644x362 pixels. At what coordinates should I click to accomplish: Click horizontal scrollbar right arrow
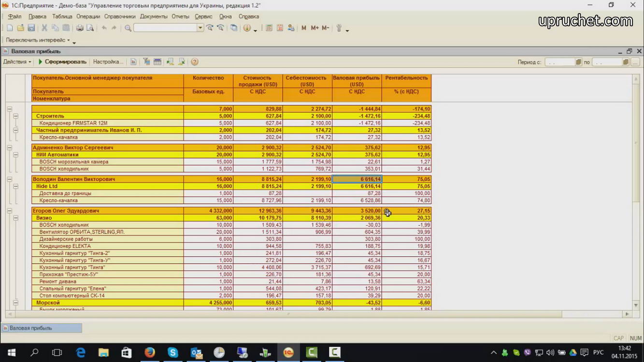pos(627,314)
